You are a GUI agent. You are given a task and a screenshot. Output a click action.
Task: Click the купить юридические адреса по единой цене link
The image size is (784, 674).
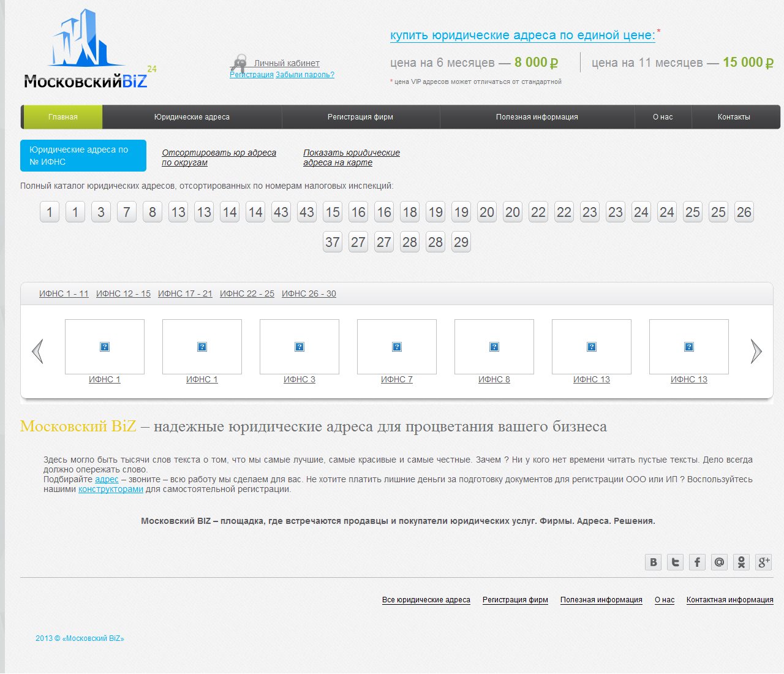522,35
